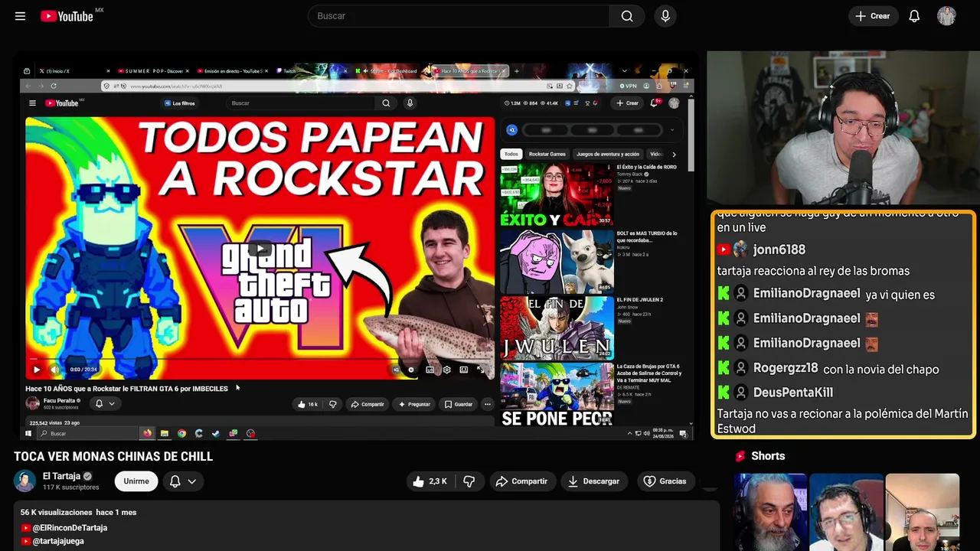Click DeusPentaKill username in the stream chat

point(793,393)
